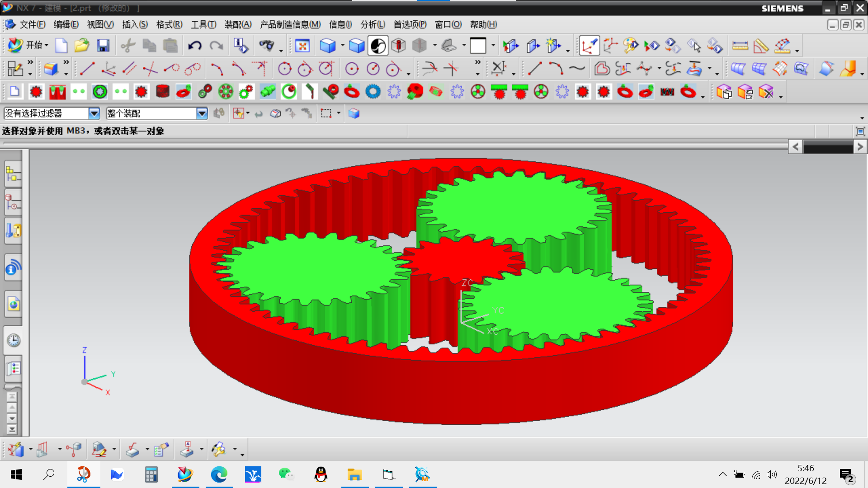
Task: Select the Line sketch tool
Action: pyautogui.click(x=87, y=69)
